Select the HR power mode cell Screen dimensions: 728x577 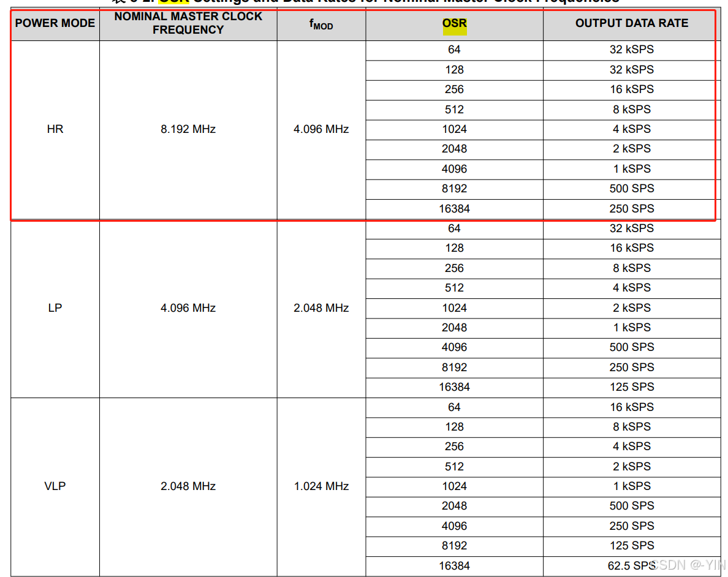point(55,129)
